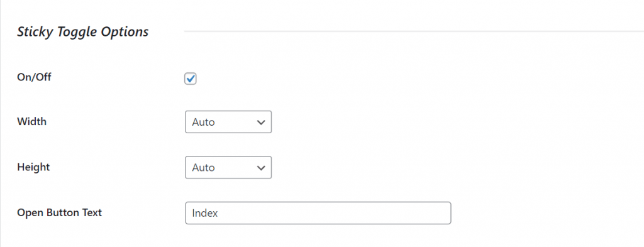The width and height of the screenshot is (644, 247).
Task: Click the Open Button Text input field
Action: point(318,213)
